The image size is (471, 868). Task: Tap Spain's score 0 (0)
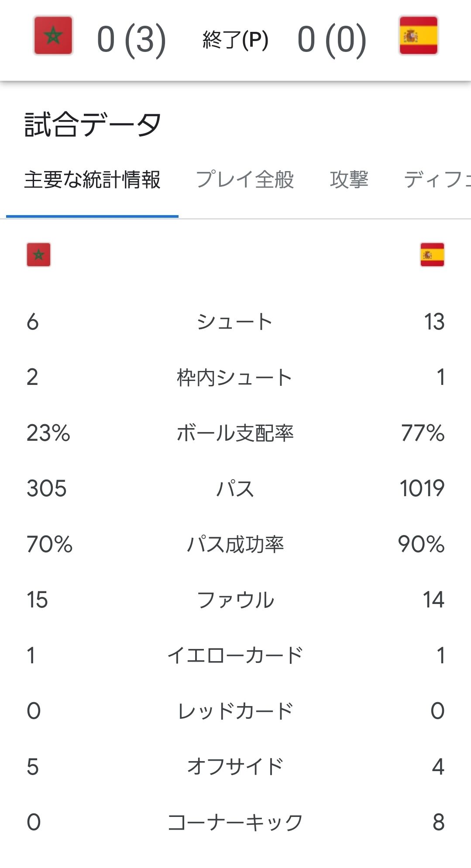(x=332, y=40)
